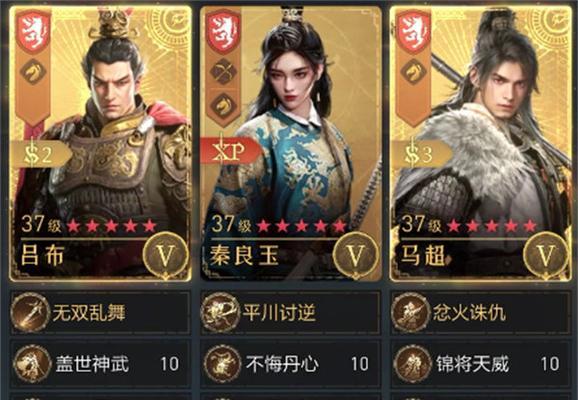
Task: Click the crossed bow badge on 秦良玉 card
Action: pos(223,71)
